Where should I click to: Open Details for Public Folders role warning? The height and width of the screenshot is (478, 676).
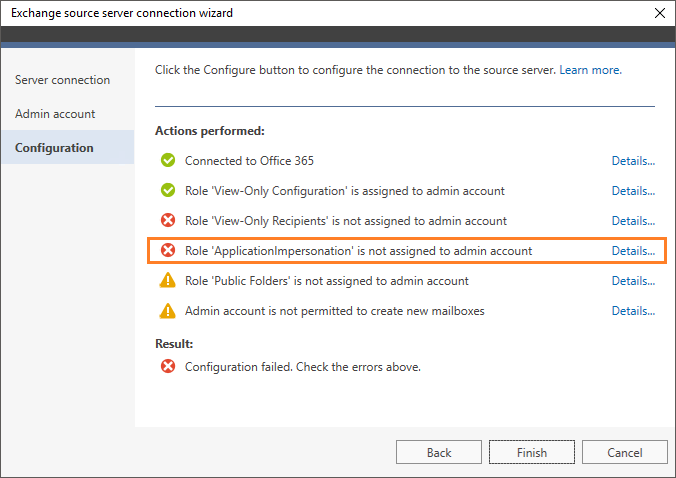tap(633, 281)
